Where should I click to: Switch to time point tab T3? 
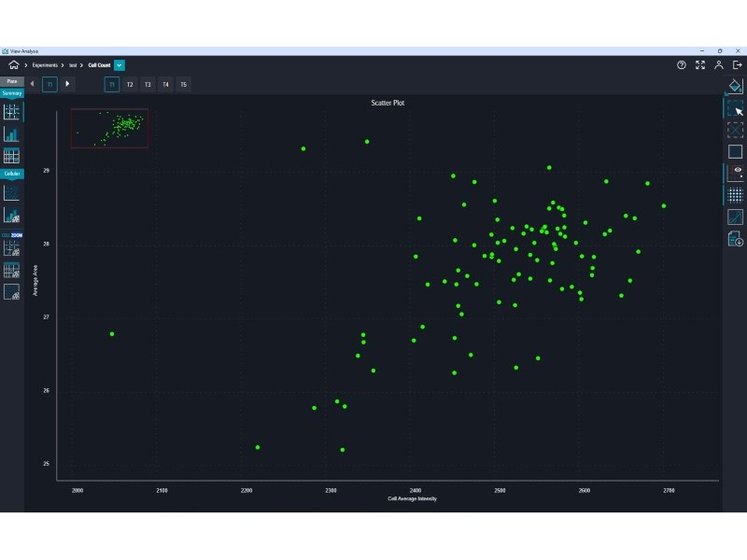tap(148, 84)
